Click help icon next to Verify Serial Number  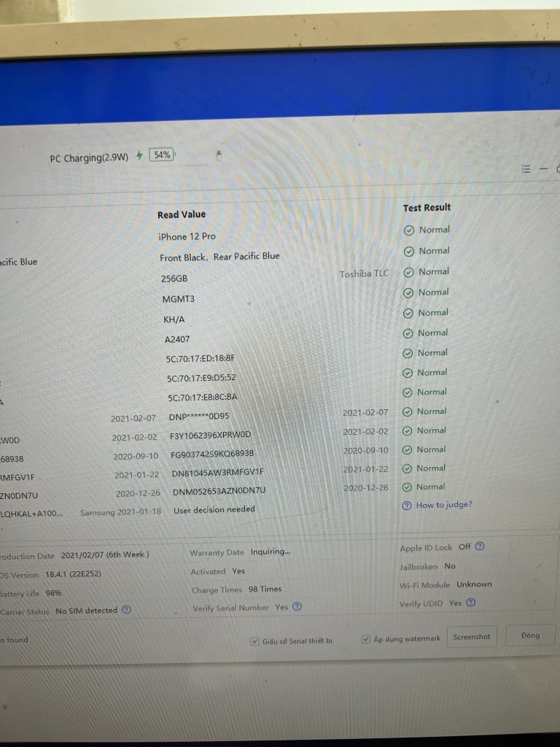click(x=297, y=606)
